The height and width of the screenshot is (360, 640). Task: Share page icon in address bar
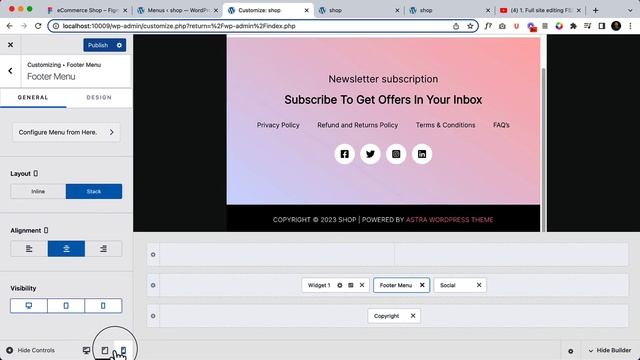tap(456, 26)
